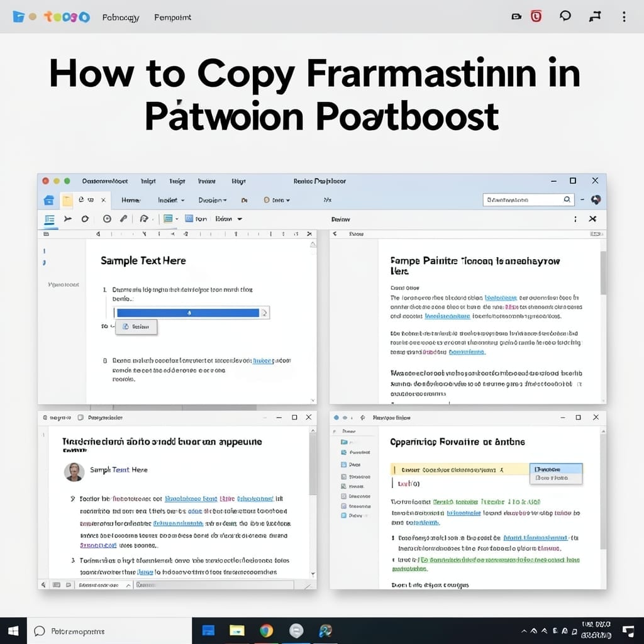This screenshot has width=644, height=644.
Task: Click 'Sample Text Here' heading
Action: (x=143, y=261)
